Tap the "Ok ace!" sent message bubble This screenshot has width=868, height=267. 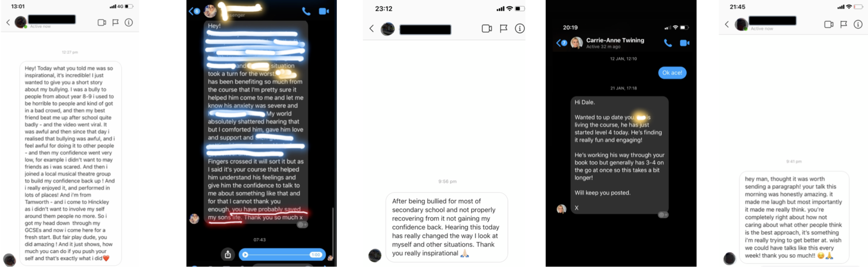tap(672, 73)
